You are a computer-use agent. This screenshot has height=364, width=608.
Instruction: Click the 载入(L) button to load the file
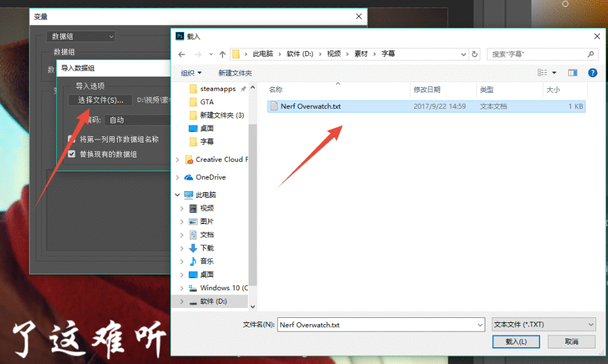point(516,342)
